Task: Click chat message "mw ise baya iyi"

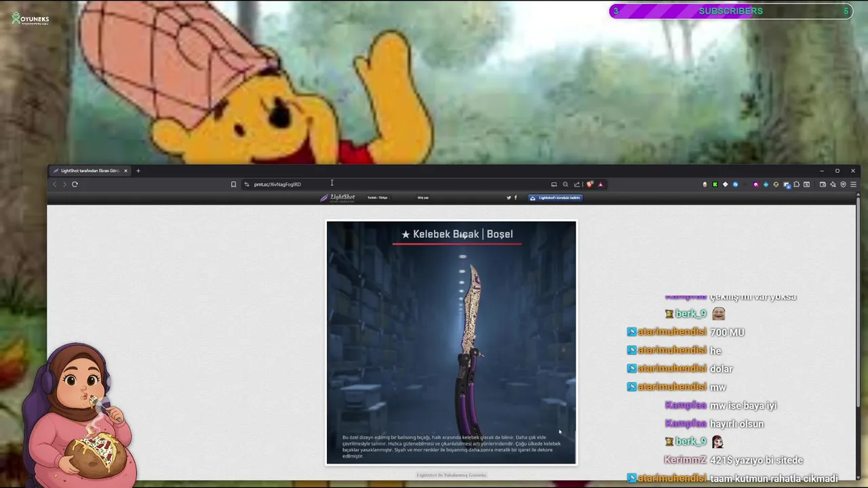Action: (x=743, y=405)
